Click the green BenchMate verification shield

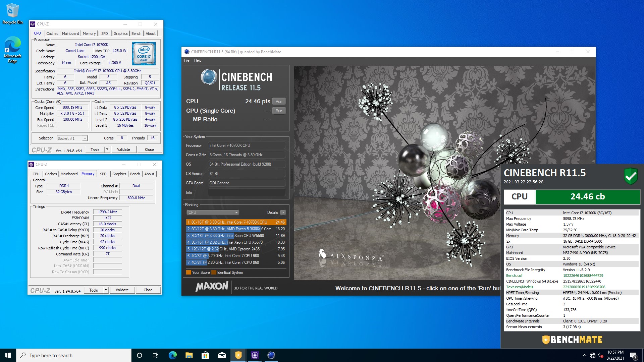point(631,176)
